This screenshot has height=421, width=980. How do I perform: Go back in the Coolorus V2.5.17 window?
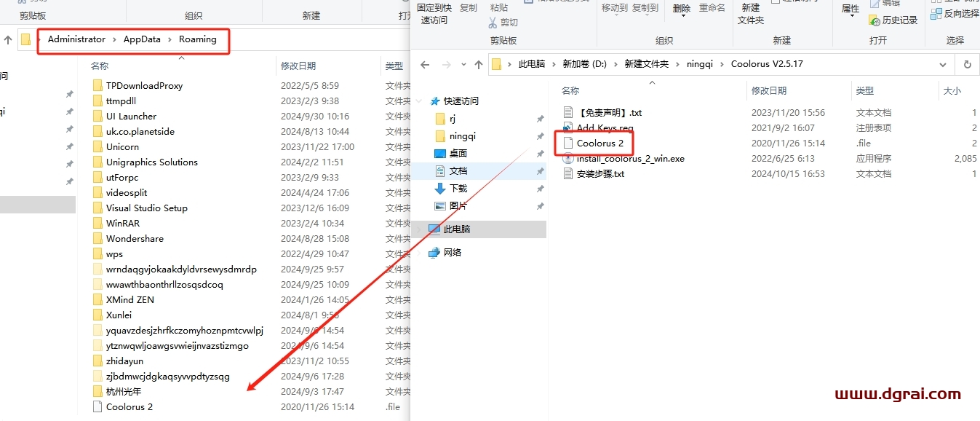point(426,64)
